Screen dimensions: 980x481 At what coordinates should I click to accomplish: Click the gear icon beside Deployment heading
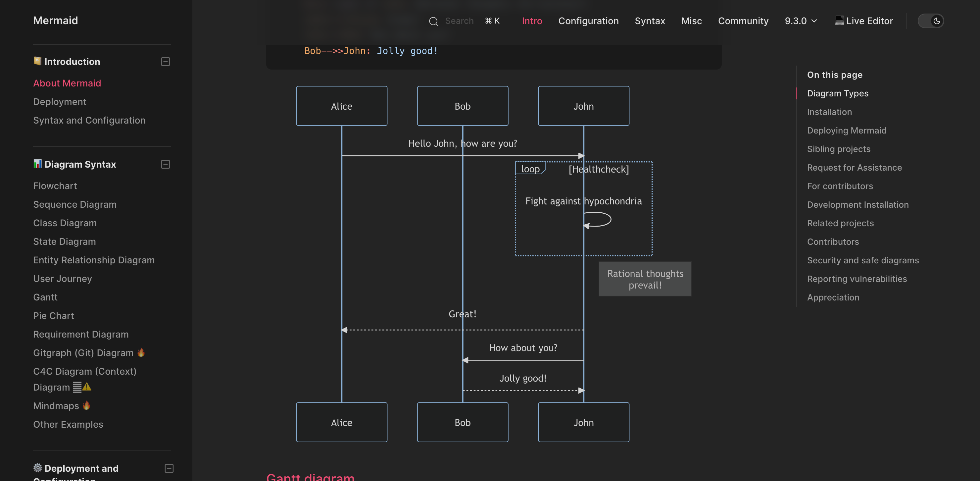(x=37, y=467)
